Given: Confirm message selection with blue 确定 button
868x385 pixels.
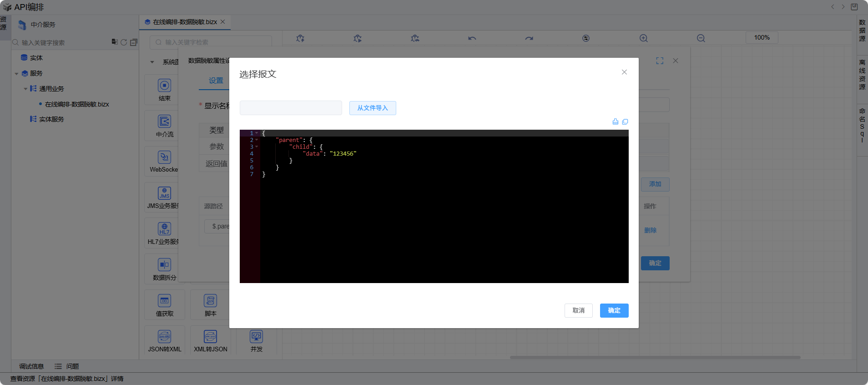Looking at the screenshot, I should [614, 310].
